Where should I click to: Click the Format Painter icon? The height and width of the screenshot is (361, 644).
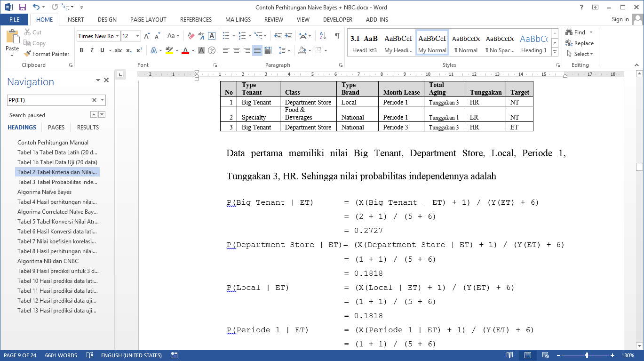coord(28,54)
